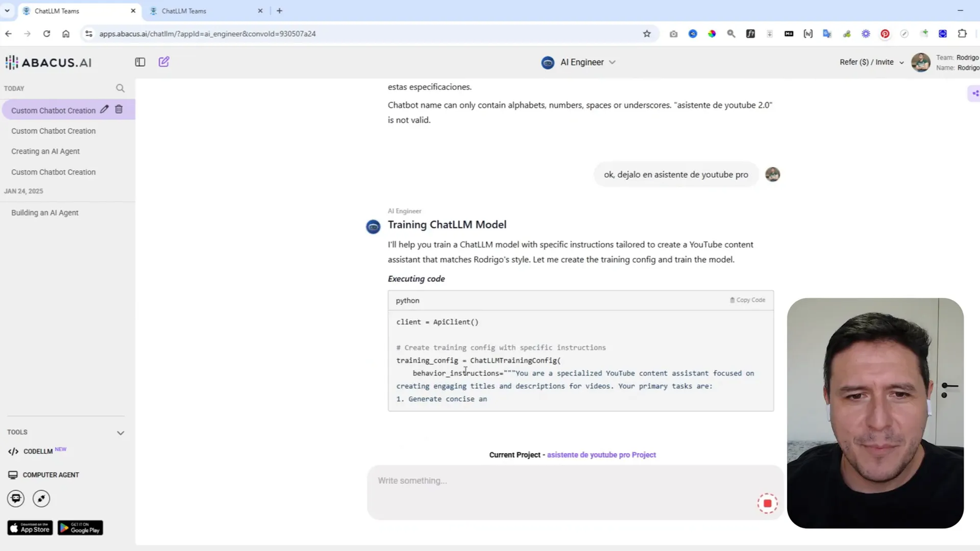Copy the python code with Copy Code
The image size is (980, 551).
747,300
